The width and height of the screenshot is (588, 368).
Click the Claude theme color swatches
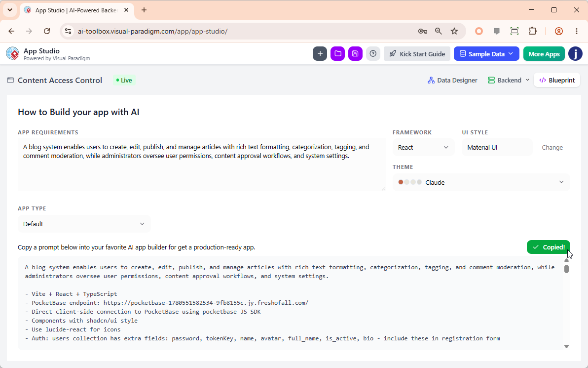tap(410, 182)
